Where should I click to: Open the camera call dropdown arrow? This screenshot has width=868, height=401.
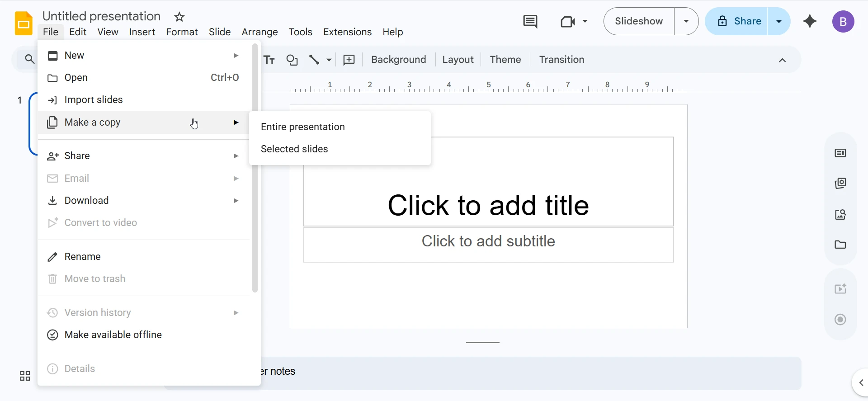tap(585, 21)
